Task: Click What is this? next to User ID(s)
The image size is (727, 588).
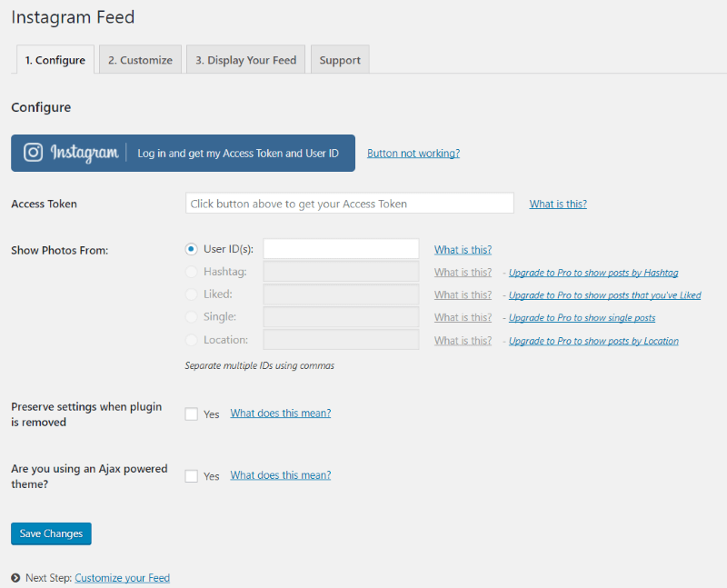Action: point(463,250)
